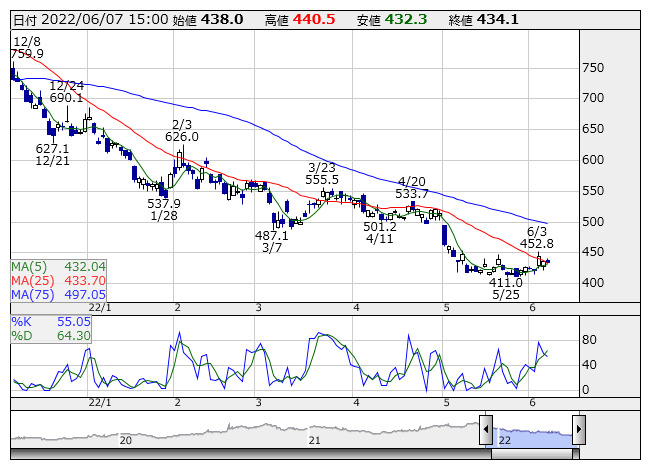Click the scrollbar thumb below the overview chart

click(532, 453)
